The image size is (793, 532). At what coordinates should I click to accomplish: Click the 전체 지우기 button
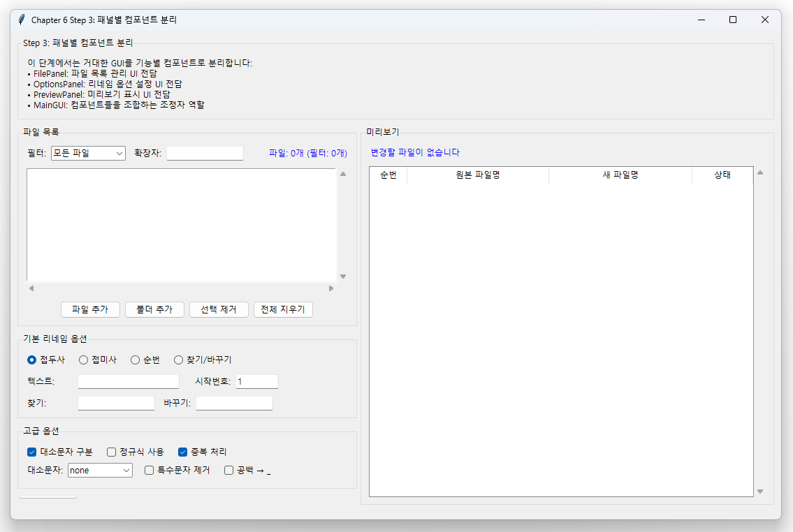pos(283,309)
